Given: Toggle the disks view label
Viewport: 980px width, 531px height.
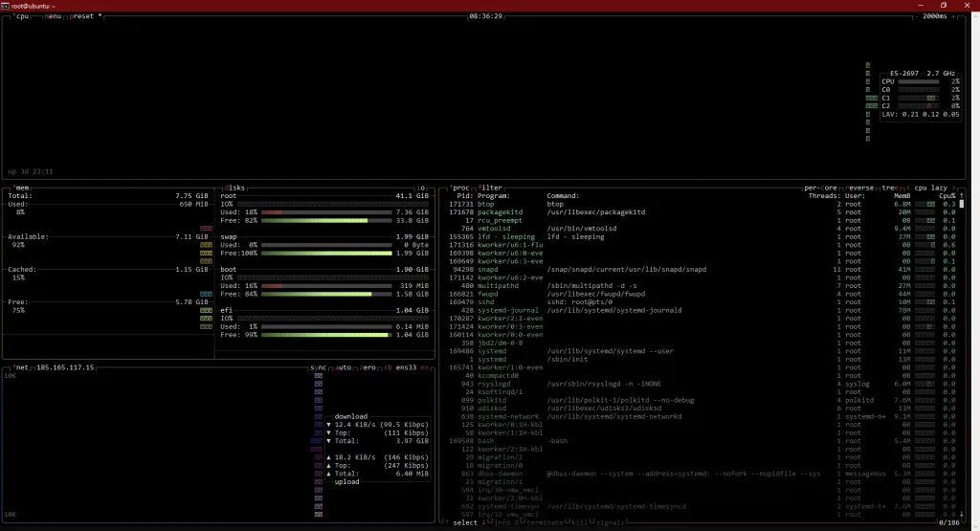Looking at the screenshot, I should point(234,188).
